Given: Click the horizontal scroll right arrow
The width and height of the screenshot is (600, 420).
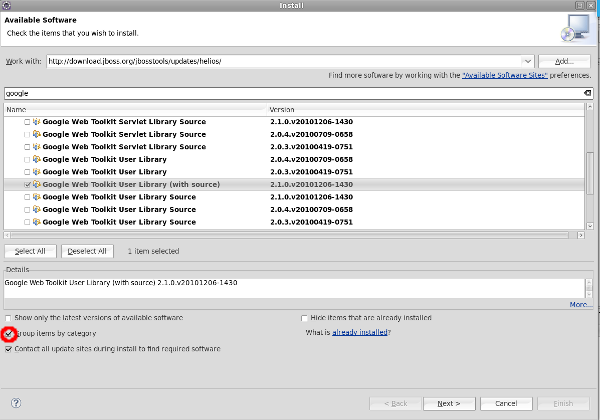Looking at the screenshot, I should (x=581, y=235).
